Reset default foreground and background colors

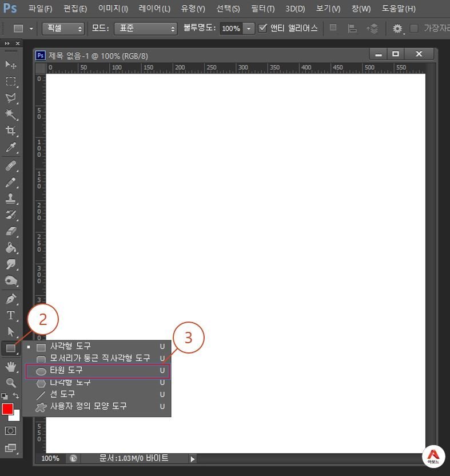(x=4, y=396)
